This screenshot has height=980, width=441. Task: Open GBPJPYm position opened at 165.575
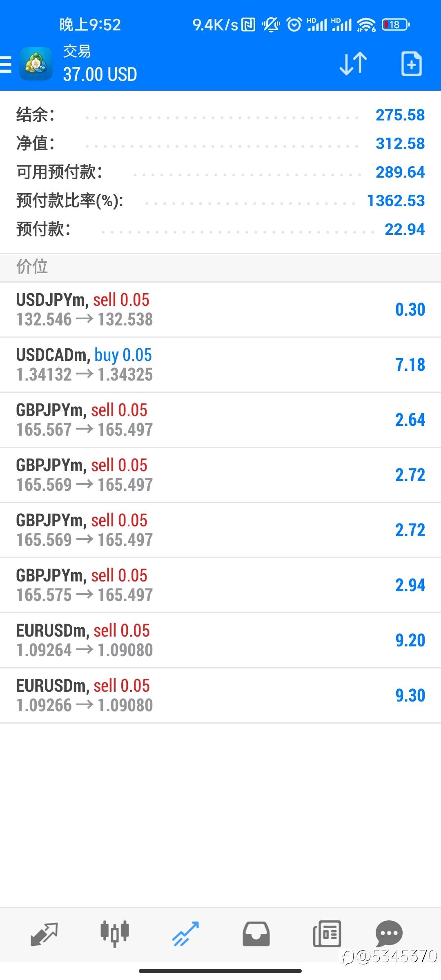[220, 585]
